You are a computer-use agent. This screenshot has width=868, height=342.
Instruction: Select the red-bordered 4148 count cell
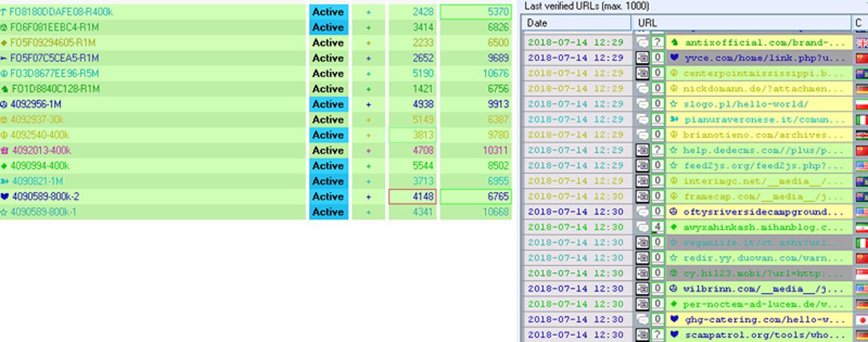tap(411, 196)
